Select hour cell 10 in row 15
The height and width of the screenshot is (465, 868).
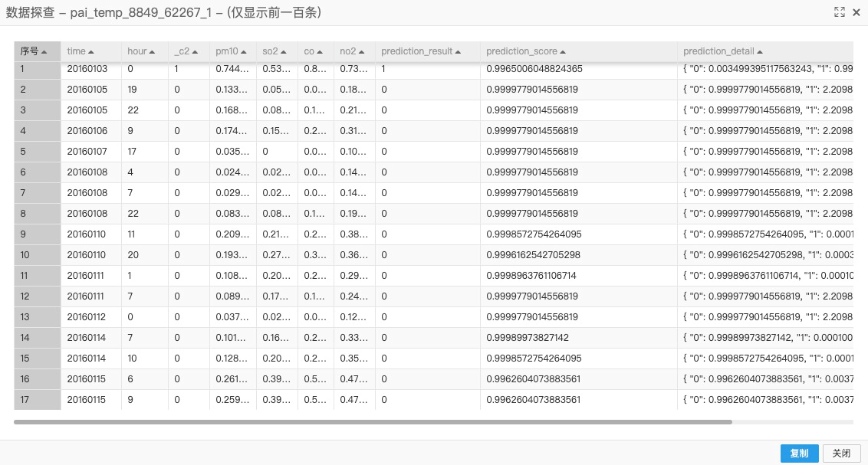click(144, 359)
